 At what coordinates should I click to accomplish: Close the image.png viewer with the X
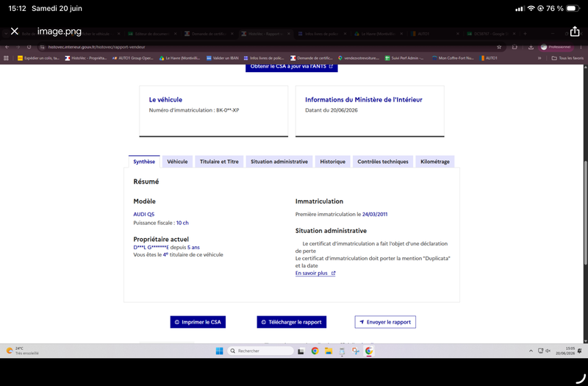pyautogui.click(x=15, y=31)
